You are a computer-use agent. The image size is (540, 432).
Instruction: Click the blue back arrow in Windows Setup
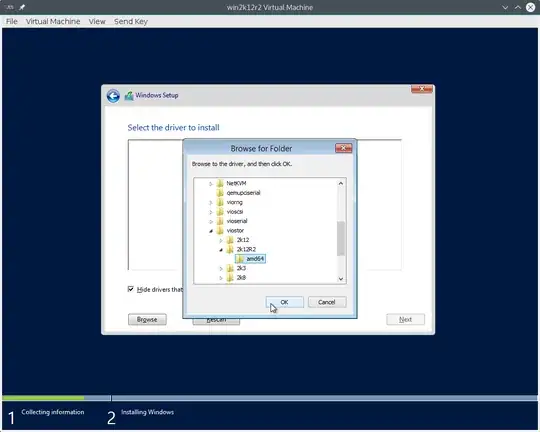point(113,96)
